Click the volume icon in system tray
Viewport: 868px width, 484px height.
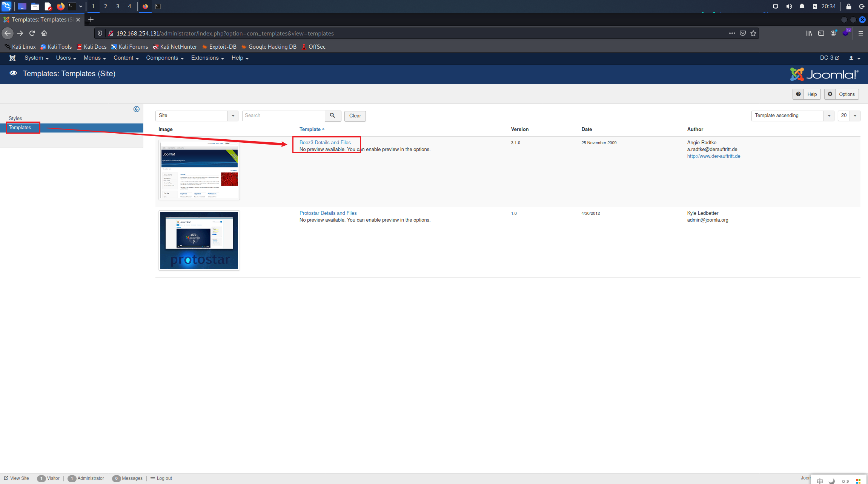pyautogui.click(x=789, y=6)
